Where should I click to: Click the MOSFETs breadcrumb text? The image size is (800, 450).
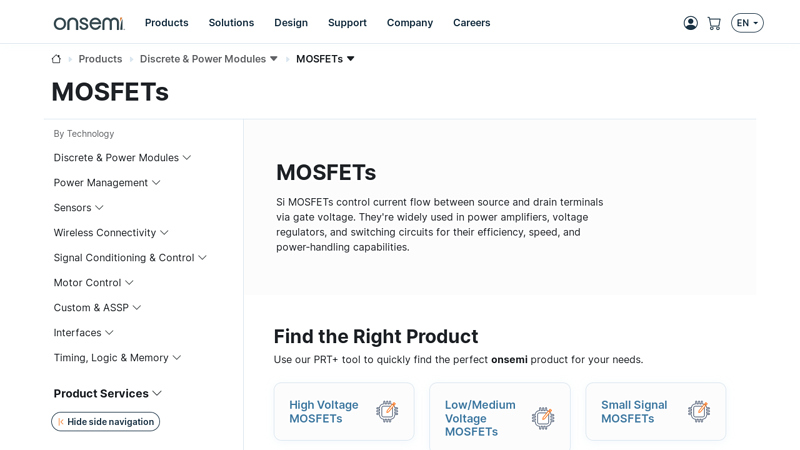pyautogui.click(x=319, y=59)
